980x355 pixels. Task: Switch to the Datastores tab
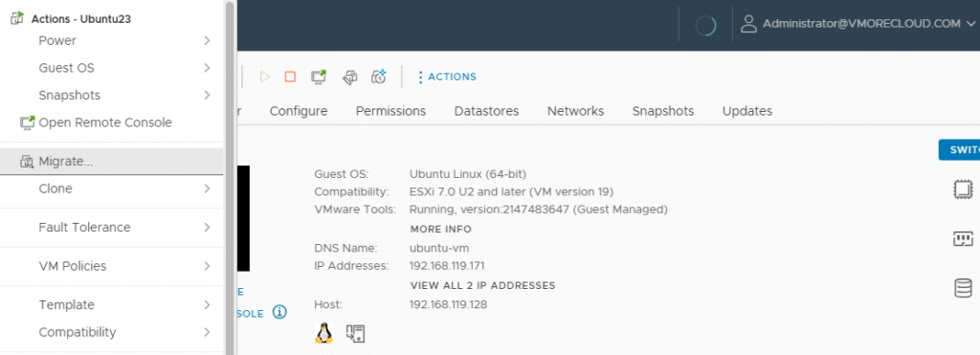(486, 111)
